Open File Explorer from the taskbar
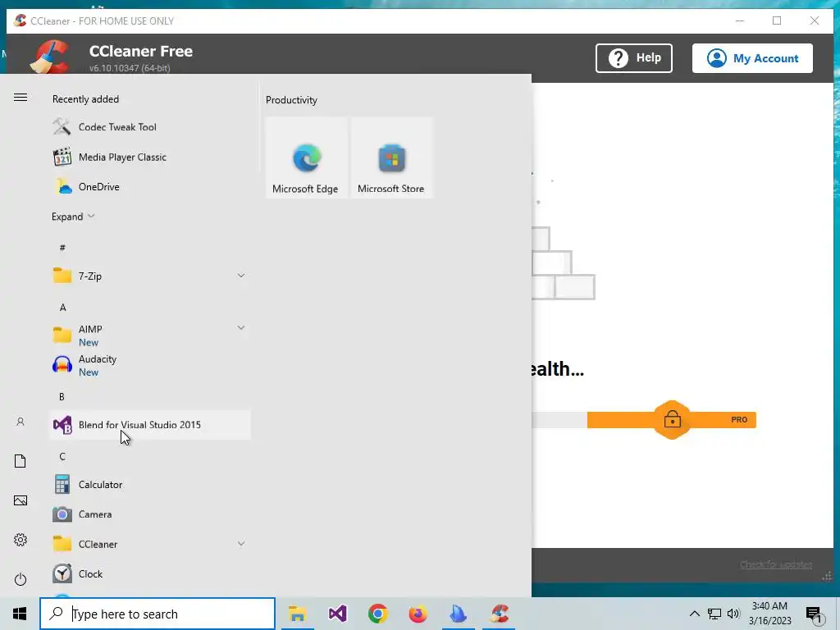 coord(297,614)
